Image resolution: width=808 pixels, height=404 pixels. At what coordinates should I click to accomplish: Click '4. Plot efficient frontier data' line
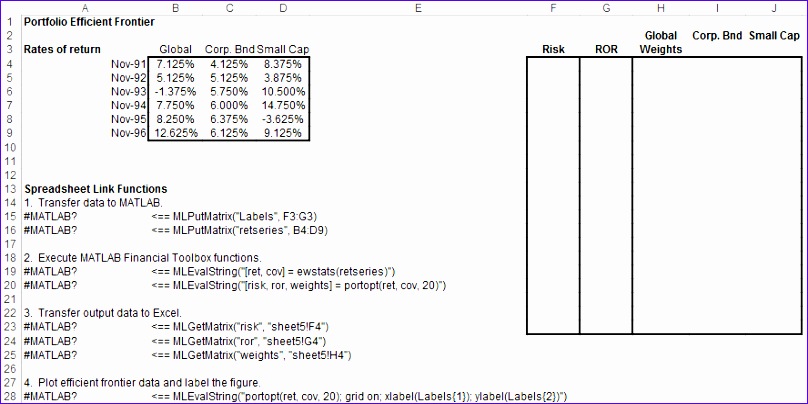pos(142,383)
